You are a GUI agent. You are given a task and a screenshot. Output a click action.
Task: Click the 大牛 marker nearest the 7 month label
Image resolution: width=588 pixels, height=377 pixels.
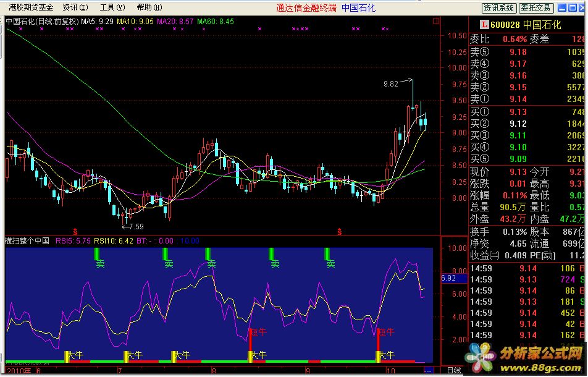[133, 355]
